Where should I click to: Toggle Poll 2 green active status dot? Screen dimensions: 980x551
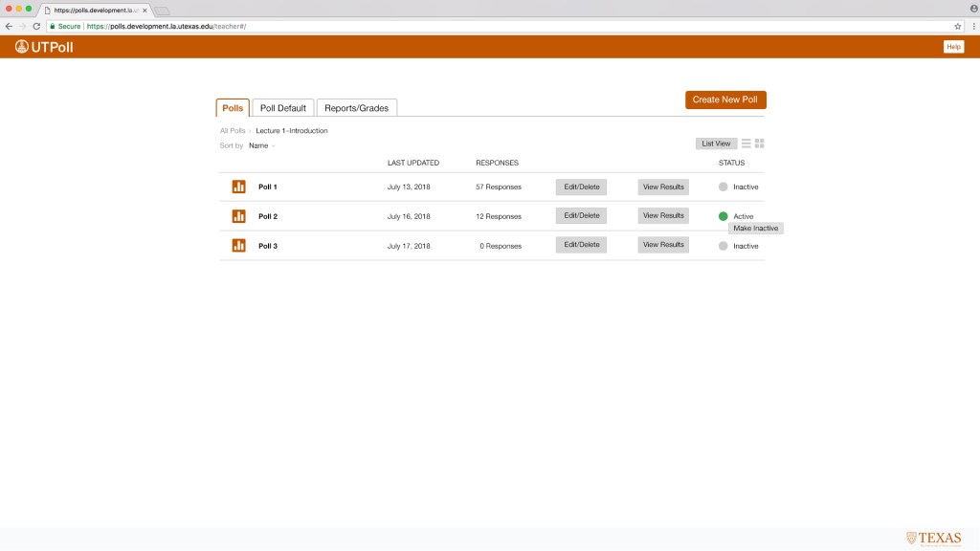(x=724, y=216)
